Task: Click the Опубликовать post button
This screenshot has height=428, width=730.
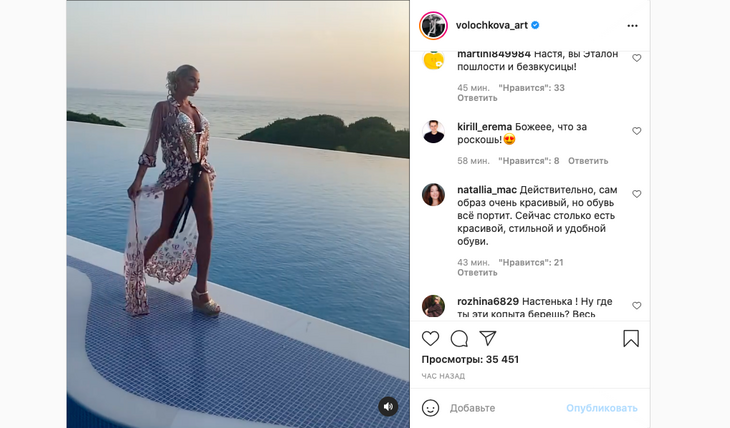Action: (601, 408)
